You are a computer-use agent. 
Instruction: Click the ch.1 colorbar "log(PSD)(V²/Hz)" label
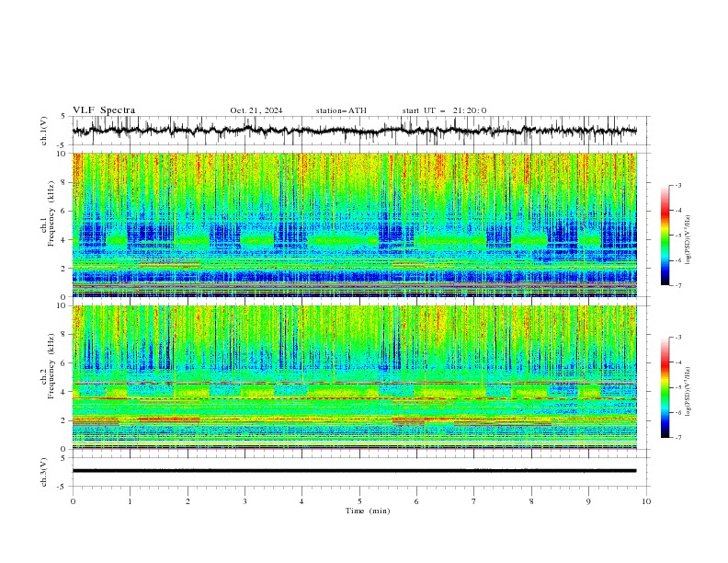click(x=688, y=240)
